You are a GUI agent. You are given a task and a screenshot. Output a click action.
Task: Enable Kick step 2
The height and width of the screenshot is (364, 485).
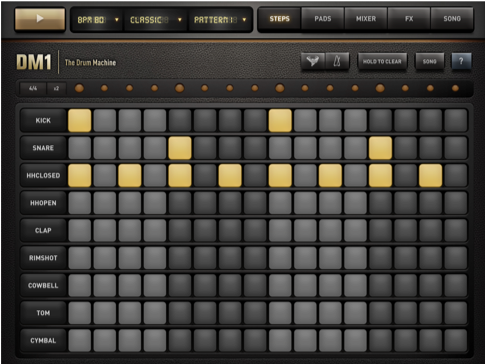(x=105, y=120)
